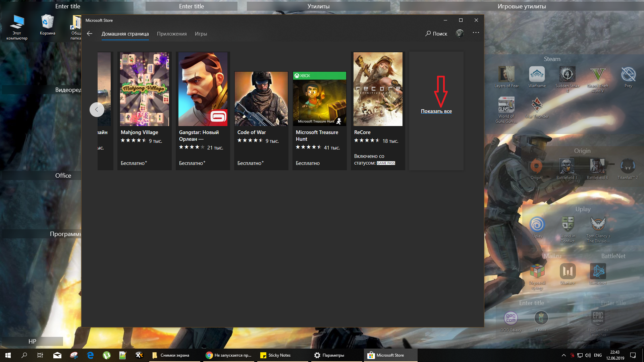
Task: Open the user account avatar in Microsoft Store
Action: pyautogui.click(x=460, y=33)
